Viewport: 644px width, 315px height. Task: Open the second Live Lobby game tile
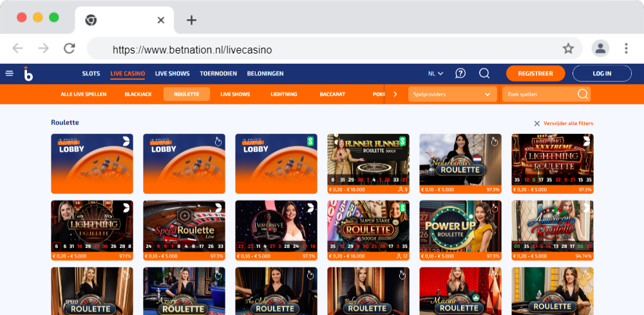click(184, 164)
